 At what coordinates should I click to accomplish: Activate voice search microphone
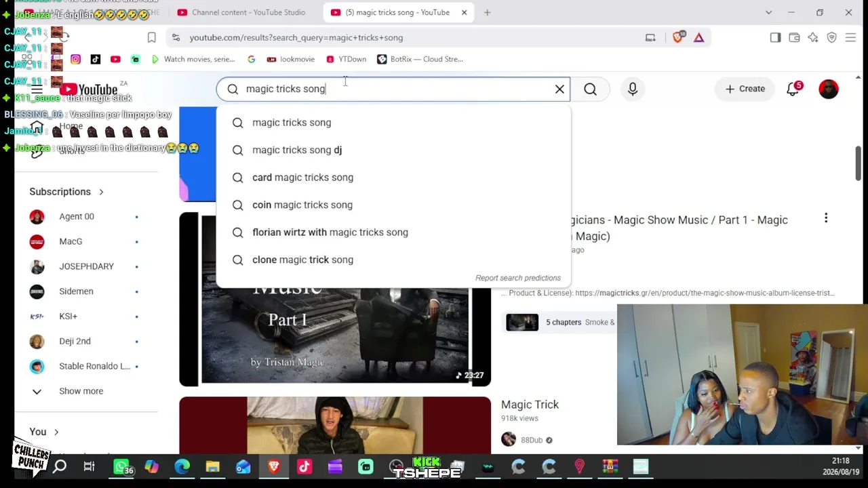pyautogui.click(x=633, y=89)
